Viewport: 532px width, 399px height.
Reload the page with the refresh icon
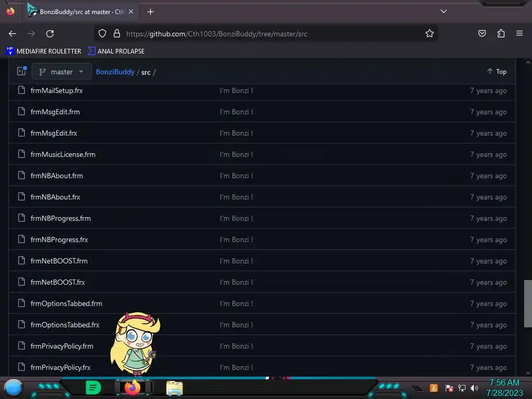click(x=50, y=34)
